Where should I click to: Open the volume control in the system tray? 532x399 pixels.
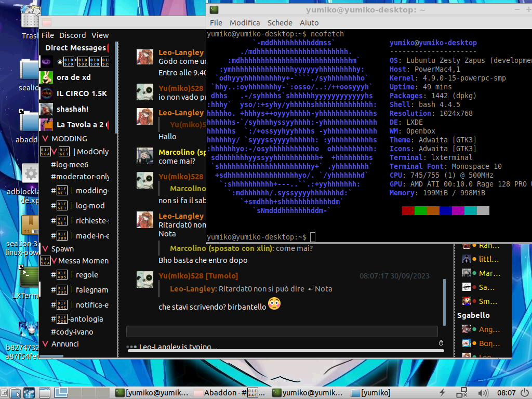[483, 393]
